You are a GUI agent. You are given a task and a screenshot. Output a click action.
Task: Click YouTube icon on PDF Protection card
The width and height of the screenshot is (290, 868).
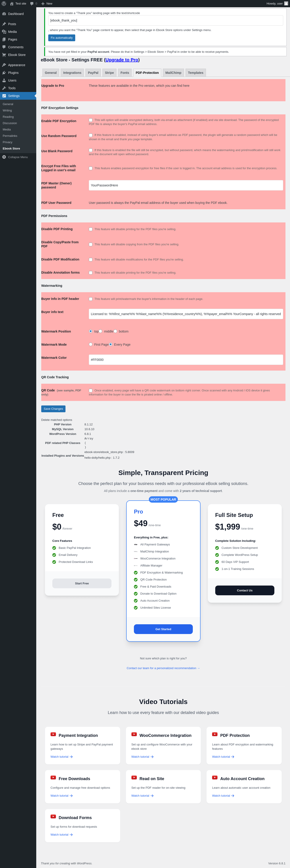pyautogui.click(x=215, y=734)
